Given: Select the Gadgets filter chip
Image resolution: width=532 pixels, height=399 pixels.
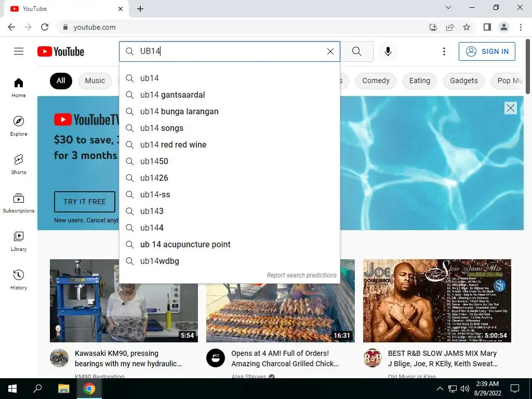Looking at the screenshot, I should click(x=464, y=81).
